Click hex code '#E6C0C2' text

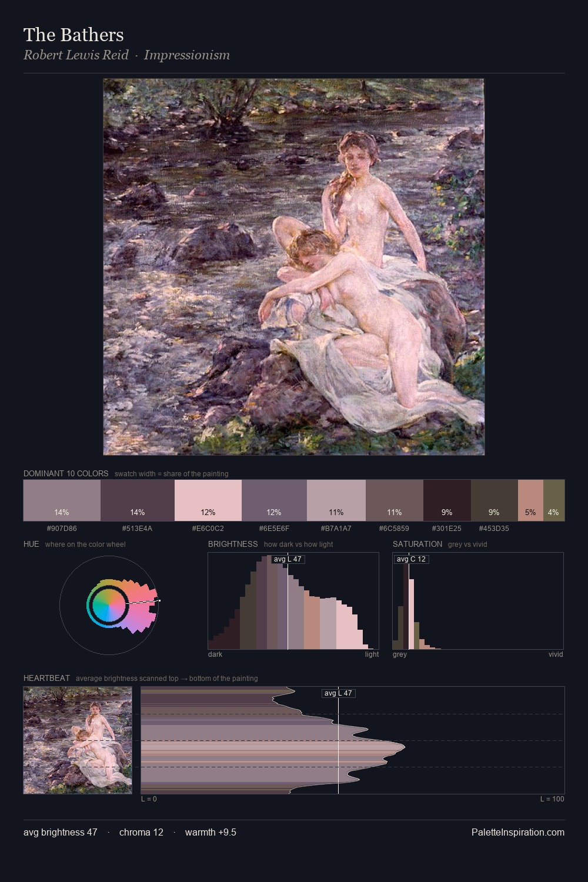[x=208, y=528]
